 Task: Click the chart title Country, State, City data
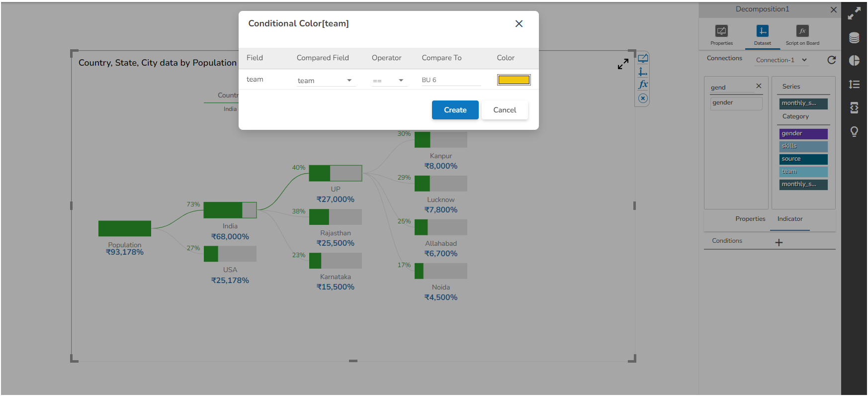pyautogui.click(x=157, y=63)
